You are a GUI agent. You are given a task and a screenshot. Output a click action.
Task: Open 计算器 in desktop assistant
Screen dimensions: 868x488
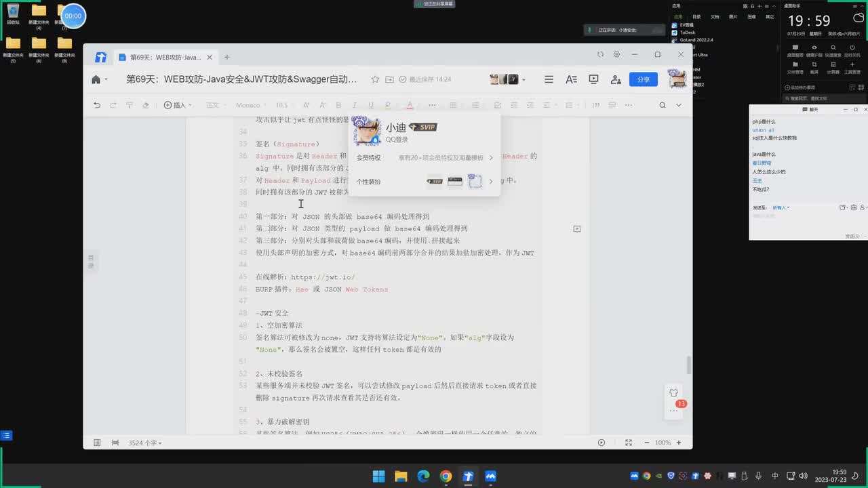[833, 67]
